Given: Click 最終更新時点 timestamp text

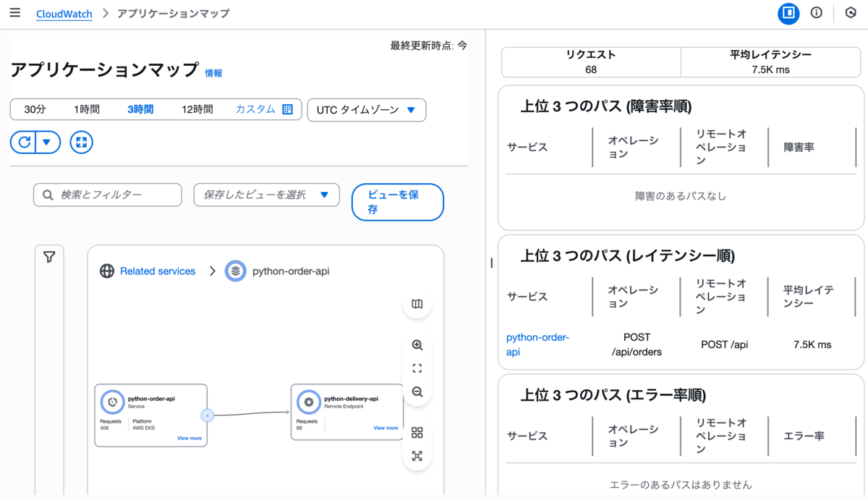Looking at the screenshot, I should [429, 45].
